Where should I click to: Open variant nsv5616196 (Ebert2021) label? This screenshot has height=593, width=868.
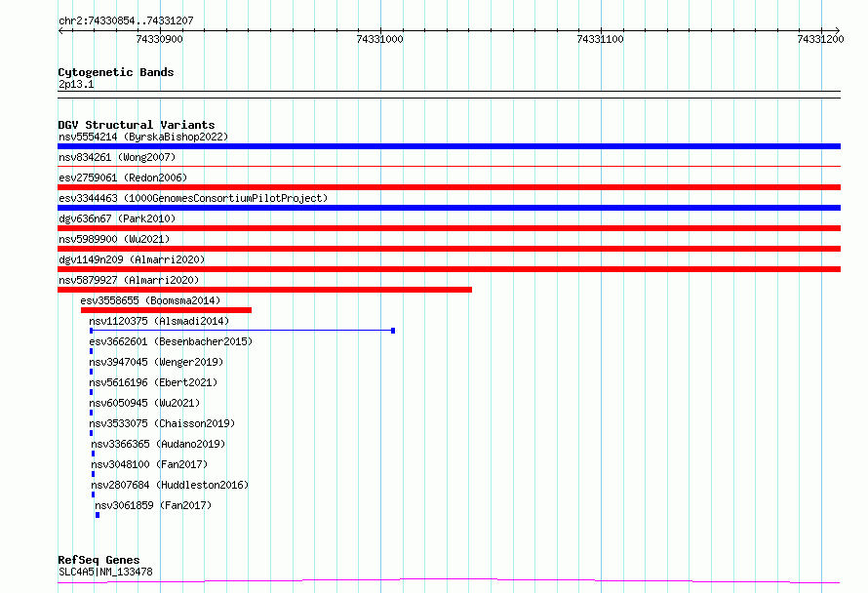tap(153, 382)
